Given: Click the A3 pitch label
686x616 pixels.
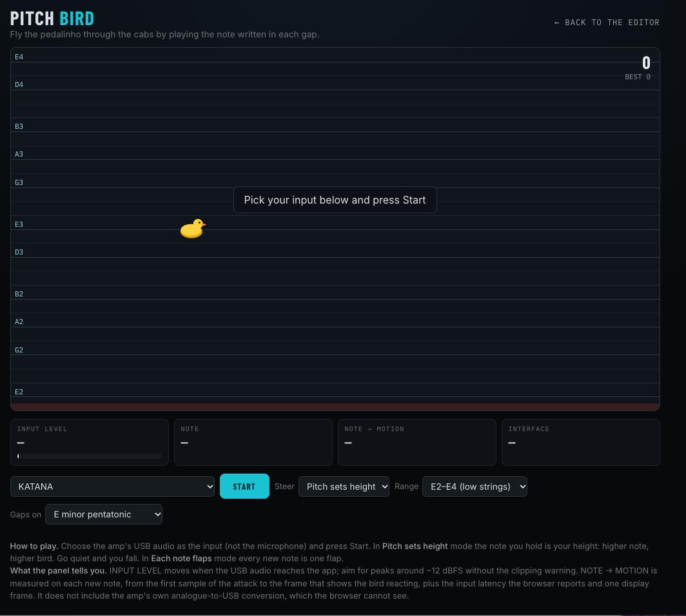Looking at the screenshot, I should [19, 154].
